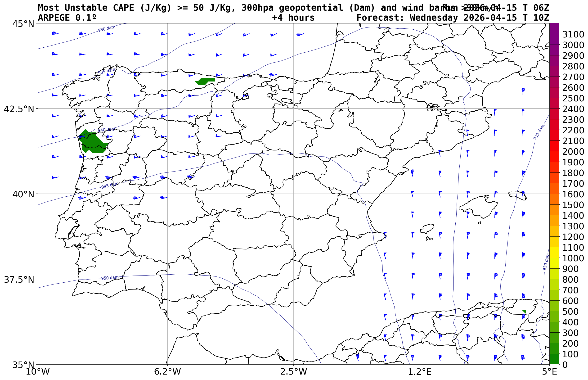Screen dimensions: 588x380
Task: Click the '+4 hours' forecast offset text
Action: (293, 18)
